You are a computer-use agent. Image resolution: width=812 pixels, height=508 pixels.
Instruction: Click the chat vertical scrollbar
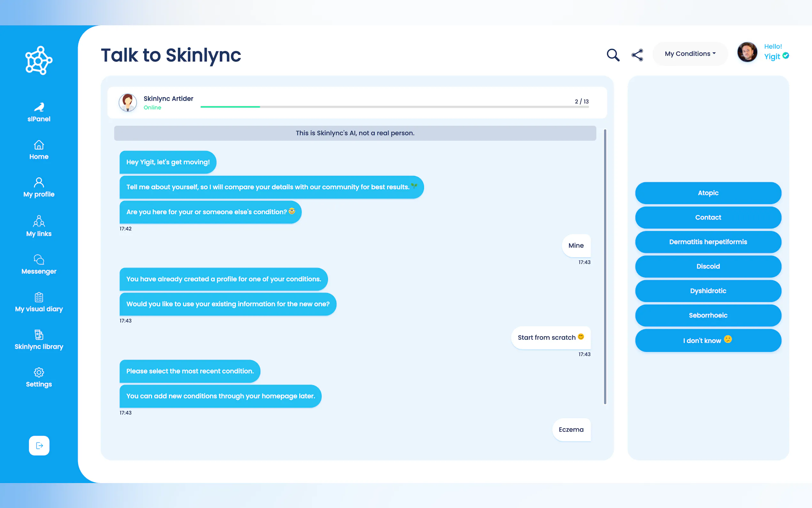click(x=605, y=266)
